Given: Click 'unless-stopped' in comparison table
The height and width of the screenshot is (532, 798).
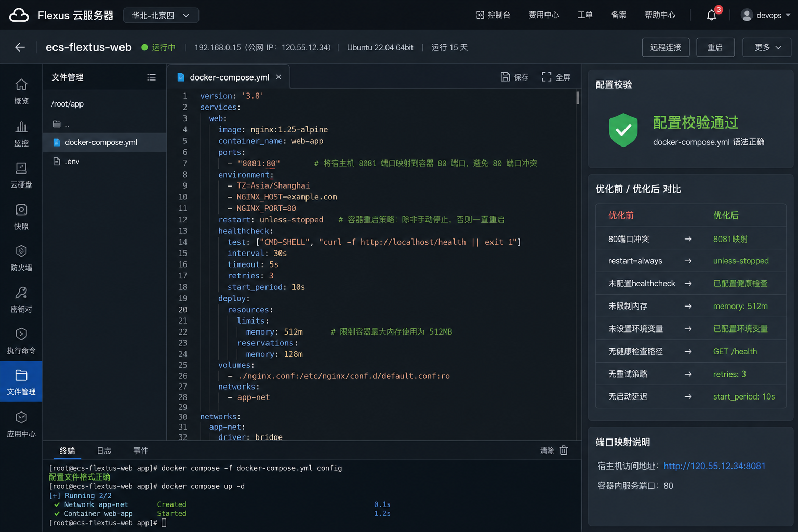Looking at the screenshot, I should point(741,261).
